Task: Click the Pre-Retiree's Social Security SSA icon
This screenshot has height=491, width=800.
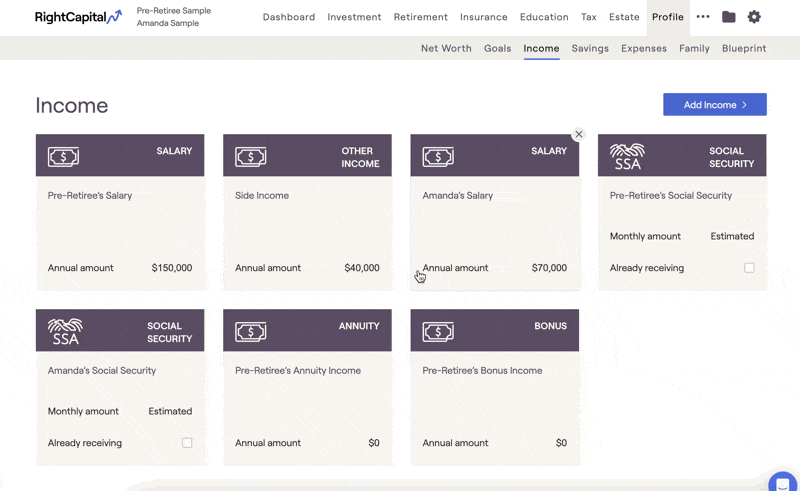Action: 627,156
